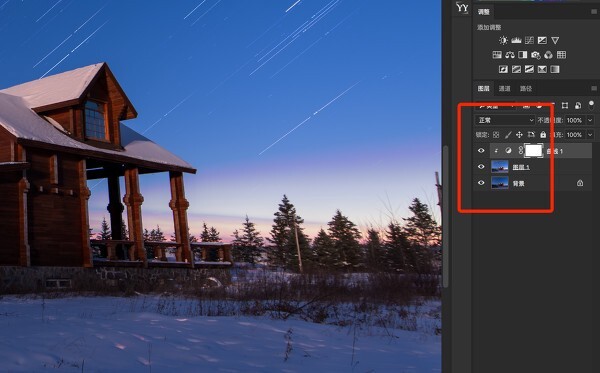Viewport: 600px width, 373px height.
Task: Add a Channel Mixer adjustment
Action: point(548,55)
